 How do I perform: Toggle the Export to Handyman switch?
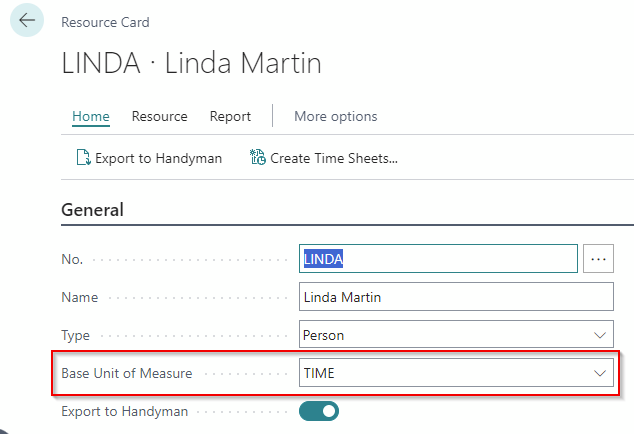tap(319, 411)
